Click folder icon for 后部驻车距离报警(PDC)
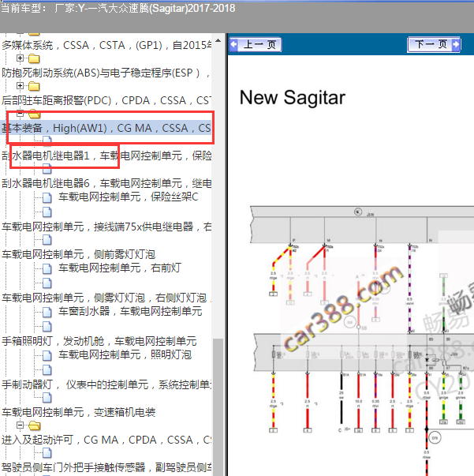The height and width of the screenshot is (476, 474). click(x=34, y=86)
